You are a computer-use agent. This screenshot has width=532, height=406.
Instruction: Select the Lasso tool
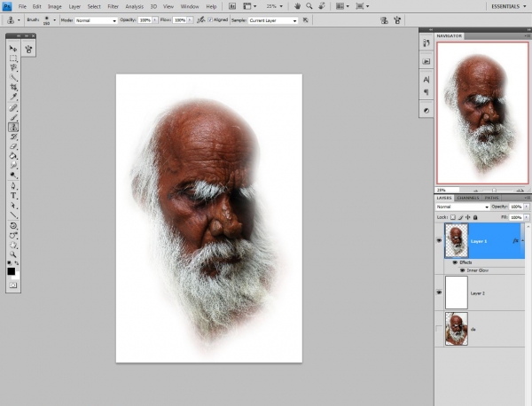point(13,68)
